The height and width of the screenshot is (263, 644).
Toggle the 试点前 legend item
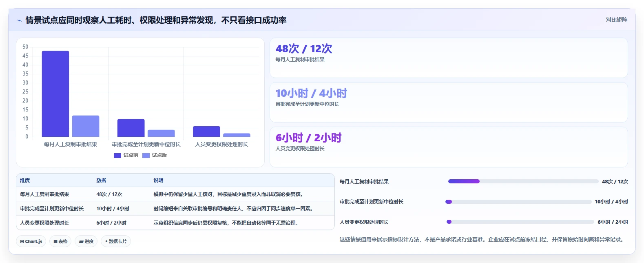(x=126, y=155)
